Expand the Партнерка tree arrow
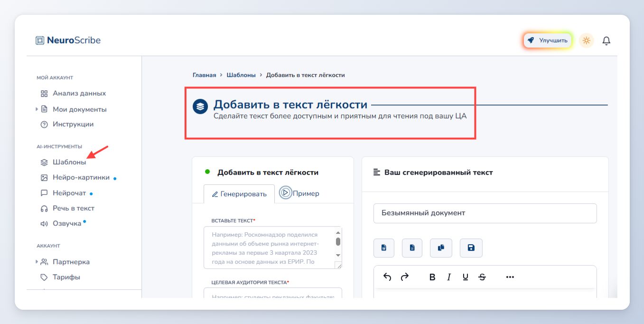Viewport: 644px width, 324px height. [x=37, y=262]
